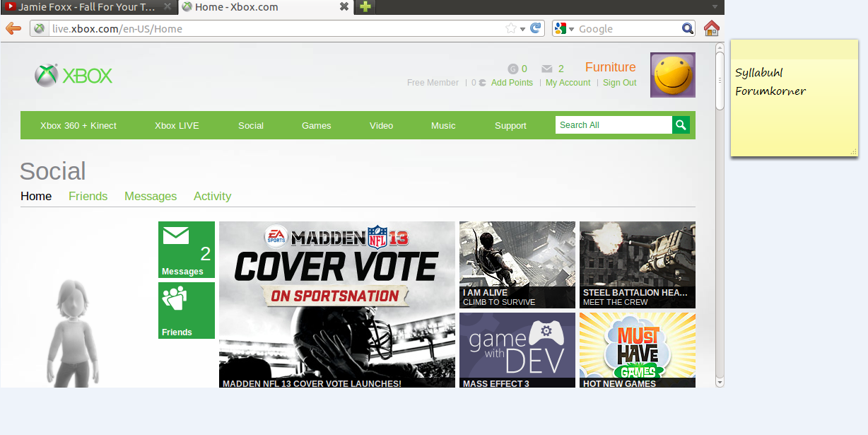Click the unread count 2 beside envelope
This screenshot has height=435, width=868.
coord(561,69)
